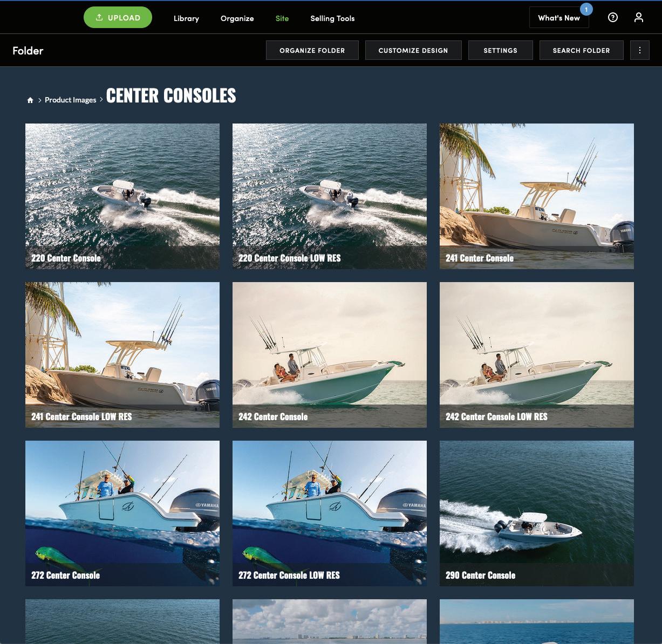Viewport: 662px width, 644px height.
Task: Open the 241 Center Console thumbnail
Action: [537, 196]
